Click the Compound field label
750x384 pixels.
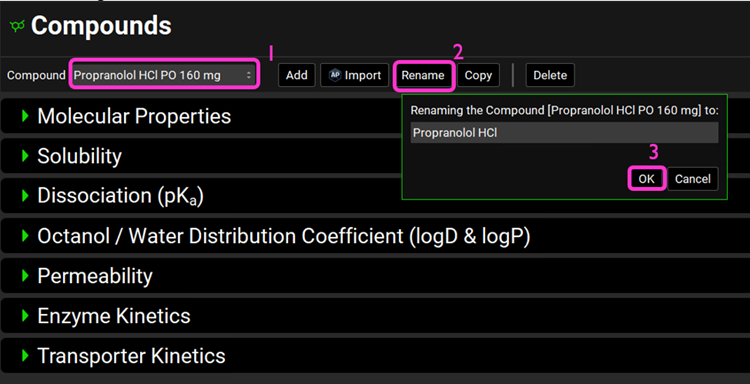[x=36, y=75]
